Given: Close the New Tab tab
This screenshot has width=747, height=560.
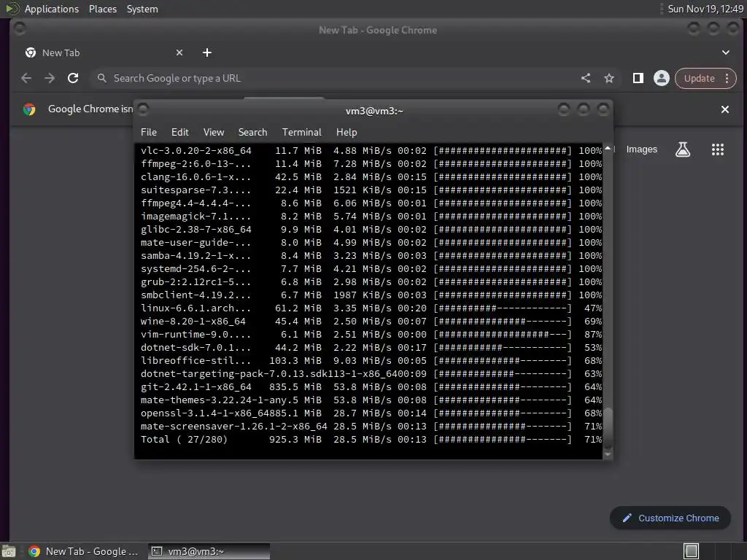Looking at the screenshot, I should point(179,52).
